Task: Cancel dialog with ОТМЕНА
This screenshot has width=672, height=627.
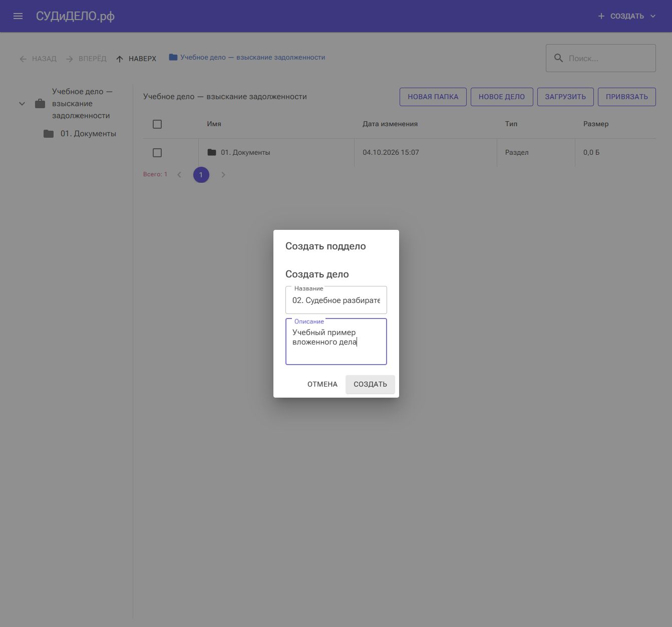Action: [322, 384]
